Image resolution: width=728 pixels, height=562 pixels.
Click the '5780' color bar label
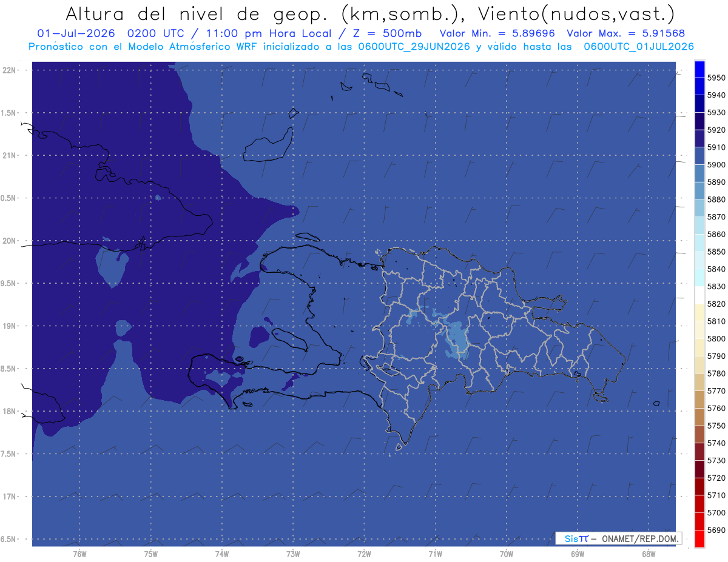tap(716, 373)
